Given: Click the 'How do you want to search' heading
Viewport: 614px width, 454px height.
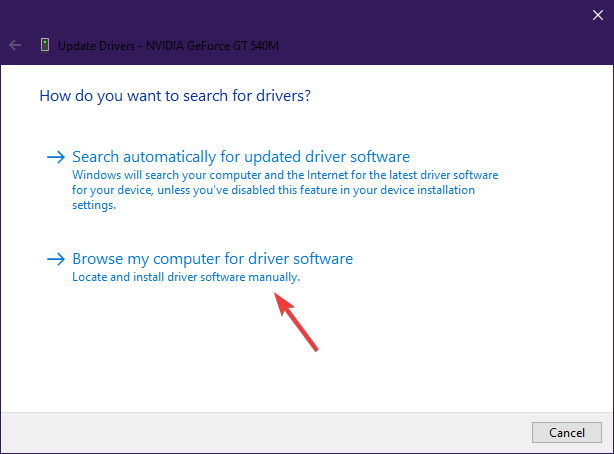Looking at the screenshot, I should [x=175, y=96].
